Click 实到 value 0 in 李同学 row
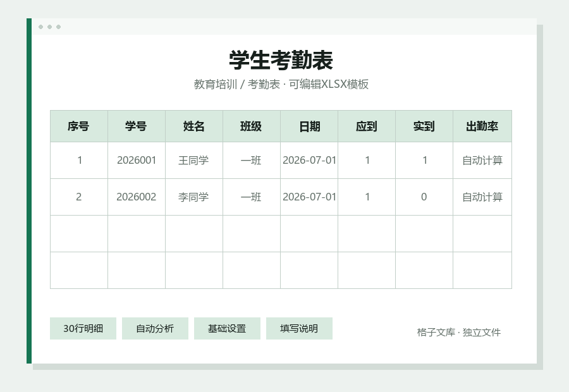Image resolution: width=569 pixels, height=392 pixels. 424,197
